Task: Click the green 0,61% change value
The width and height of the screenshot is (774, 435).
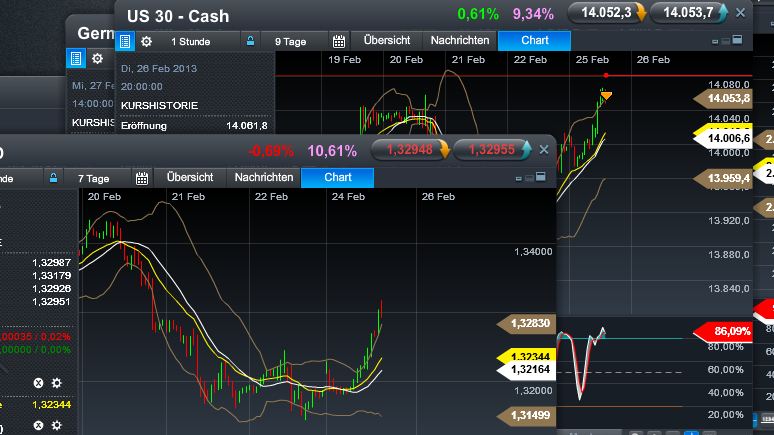Action: [478, 14]
